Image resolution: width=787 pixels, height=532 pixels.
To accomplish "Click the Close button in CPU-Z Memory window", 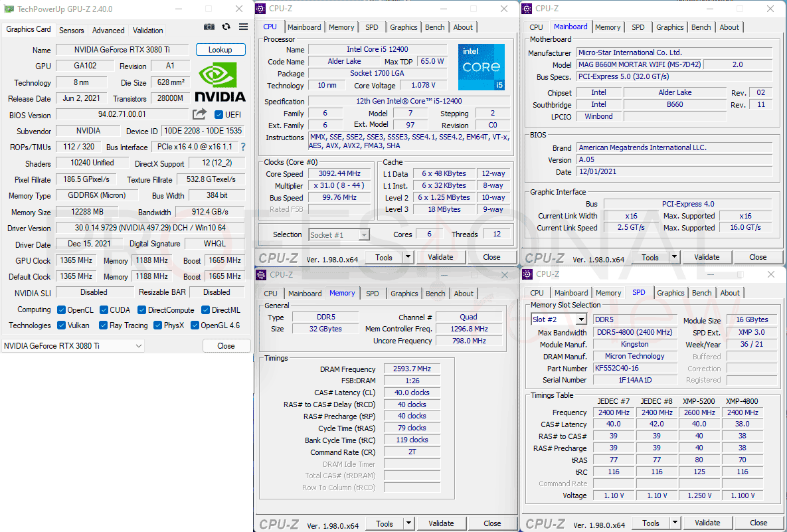I will [492, 523].
